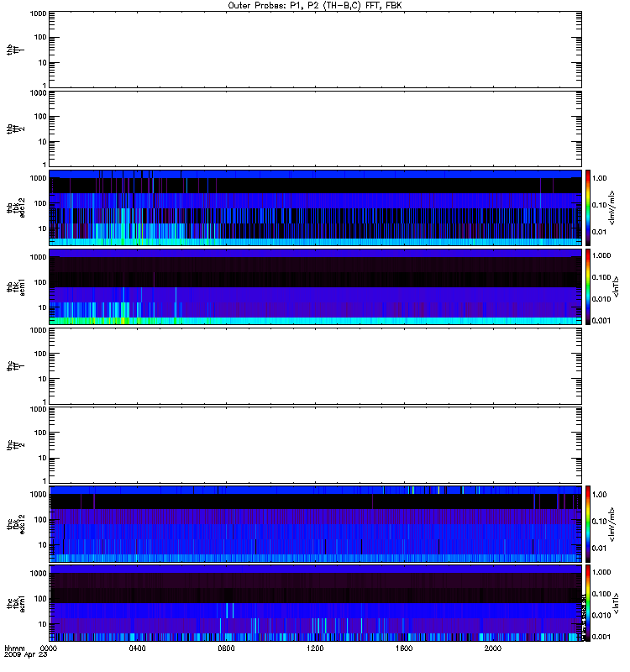The width and height of the screenshot is (630, 672).
Task: Click the "10" y-tick of the top thb panel
Action: pos(43,62)
